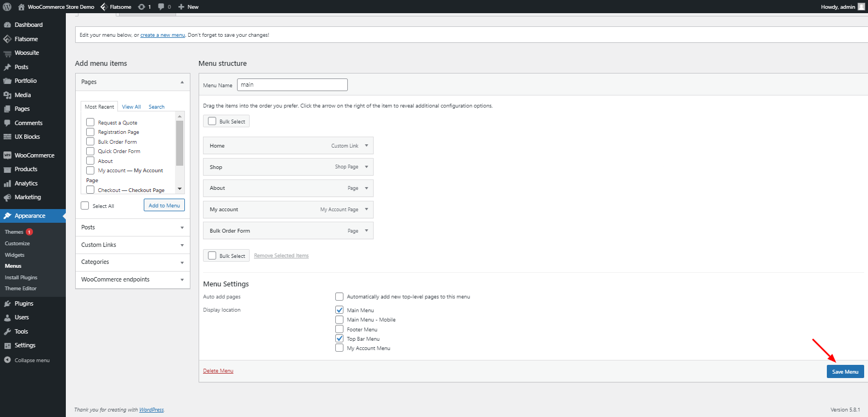Check Main Menu - Mobile location

tap(340, 319)
